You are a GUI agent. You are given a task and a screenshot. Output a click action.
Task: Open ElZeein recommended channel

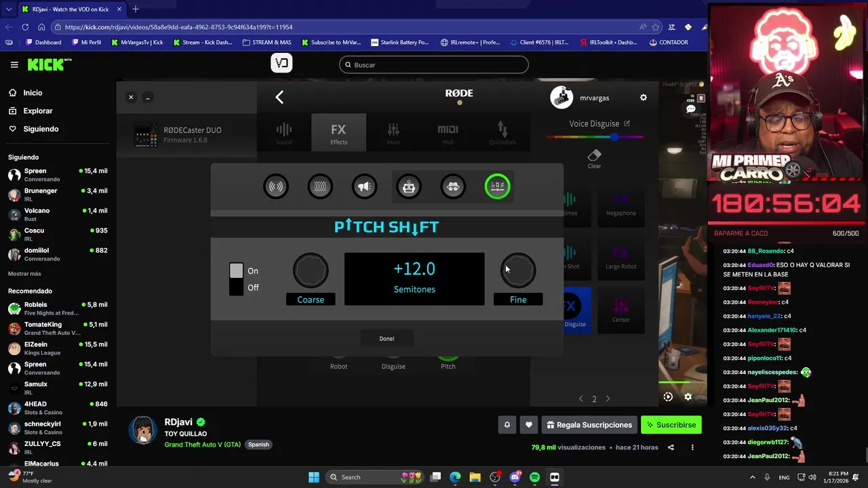tap(58, 348)
